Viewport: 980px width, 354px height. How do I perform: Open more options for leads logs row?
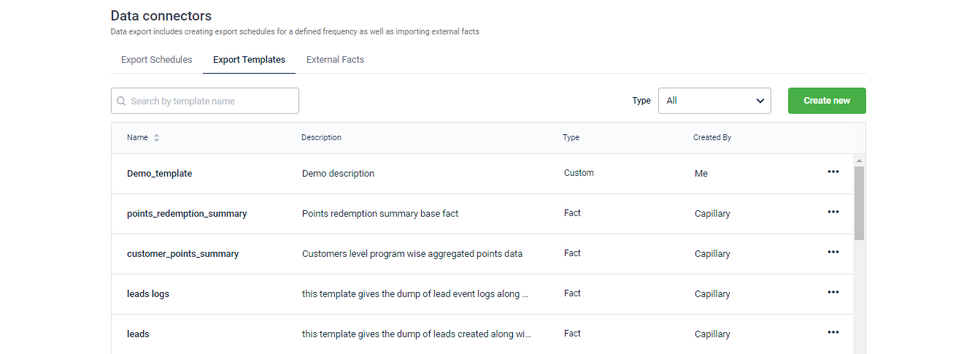(x=833, y=293)
